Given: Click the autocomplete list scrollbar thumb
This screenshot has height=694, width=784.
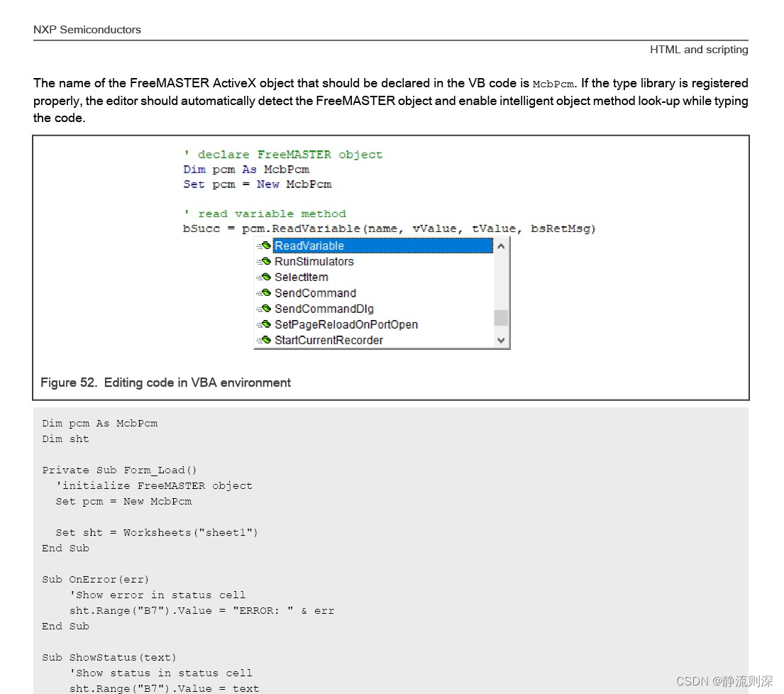Looking at the screenshot, I should click(x=501, y=317).
